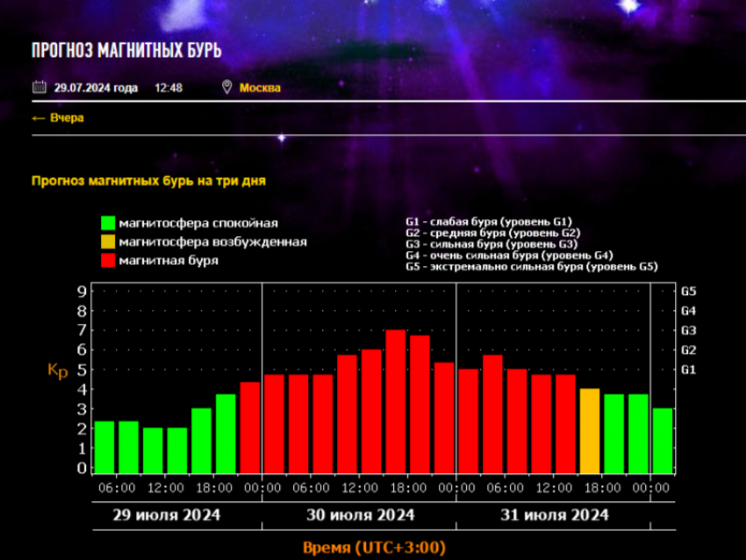Click the tallest red bar in chart
This screenshot has width=746, height=560.
click(396, 402)
